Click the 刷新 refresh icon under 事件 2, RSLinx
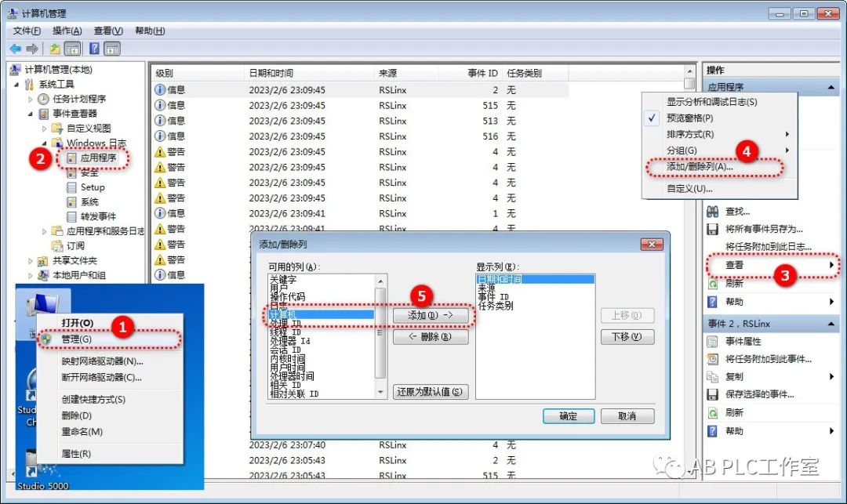The image size is (847, 504). [714, 411]
